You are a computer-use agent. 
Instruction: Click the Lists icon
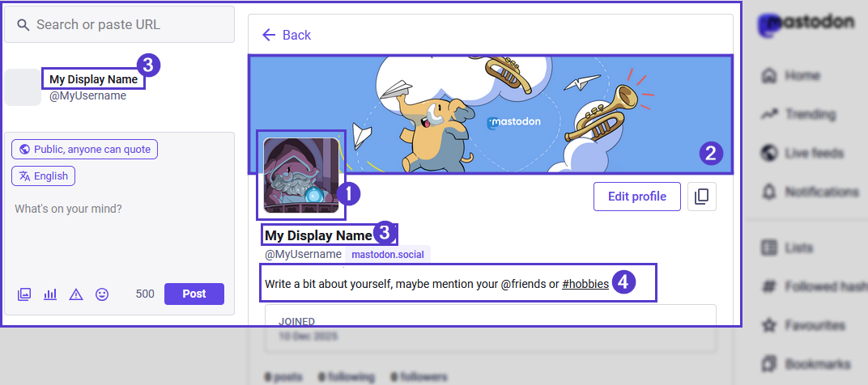(x=768, y=247)
